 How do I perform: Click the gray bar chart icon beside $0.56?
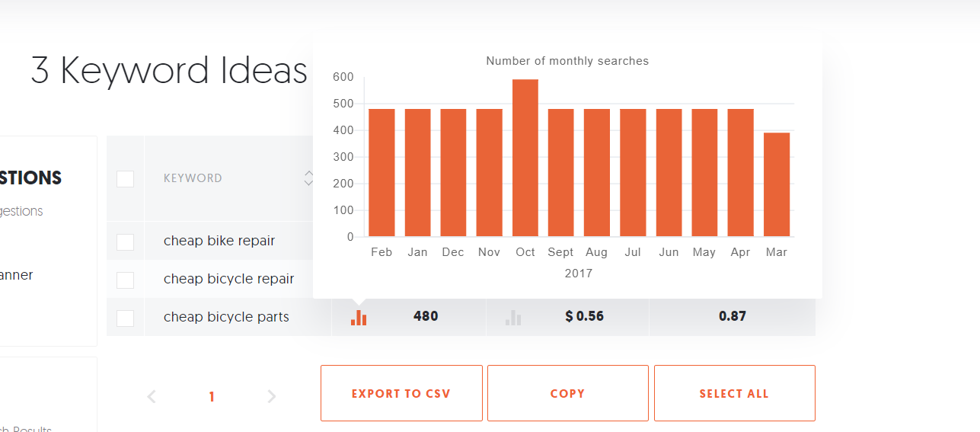click(513, 317)
